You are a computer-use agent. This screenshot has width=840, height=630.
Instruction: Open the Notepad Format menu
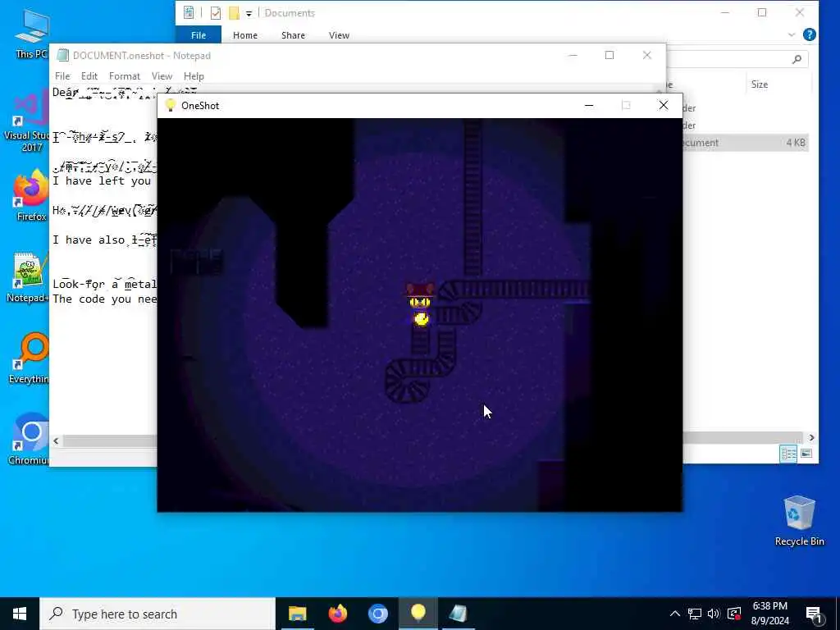(125, 76)
